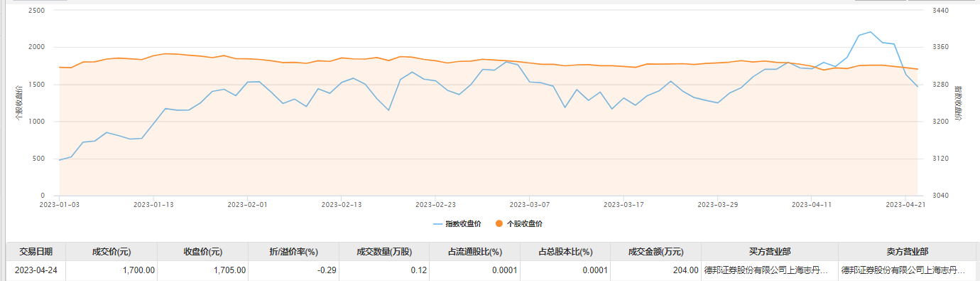The width and height of the screenshot is (980, 281).
Task: Click the 2023-04-11 axis date label
Action: (812, 204)
